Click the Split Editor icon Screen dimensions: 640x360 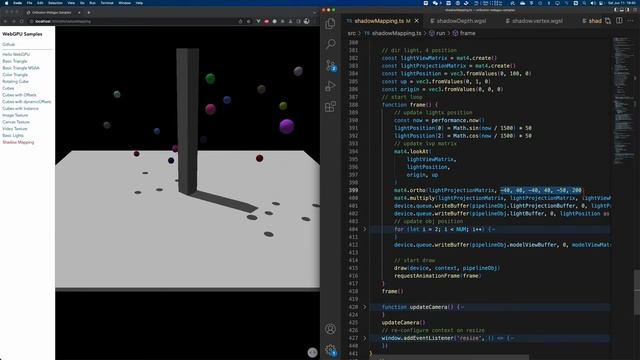(619, 21)
